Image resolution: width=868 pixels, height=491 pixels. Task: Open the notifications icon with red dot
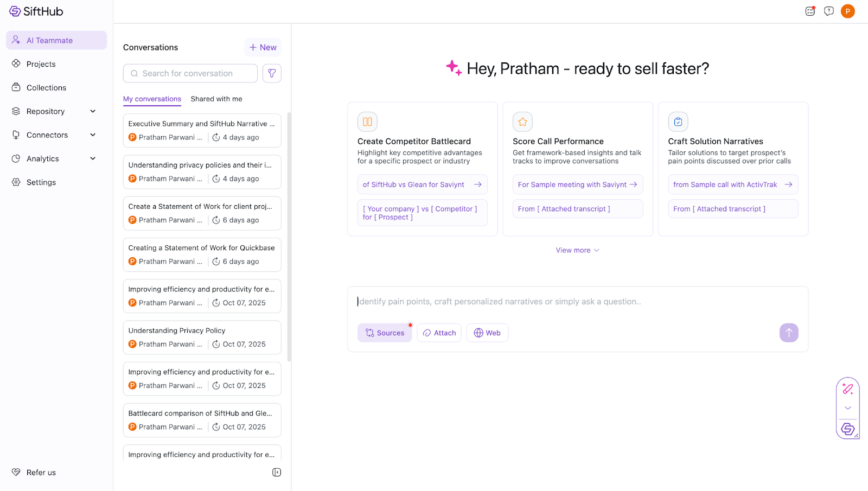pyautogui.click(x=810, y=11)
